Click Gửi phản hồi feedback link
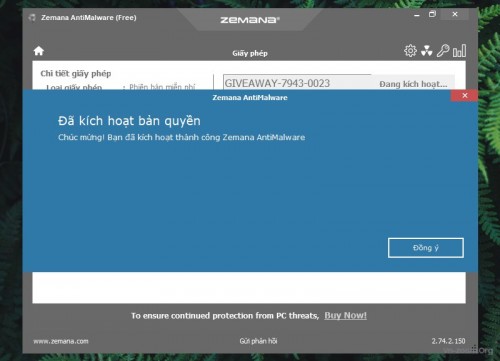Viewport: 500px width, 361px height. (258, 341)
